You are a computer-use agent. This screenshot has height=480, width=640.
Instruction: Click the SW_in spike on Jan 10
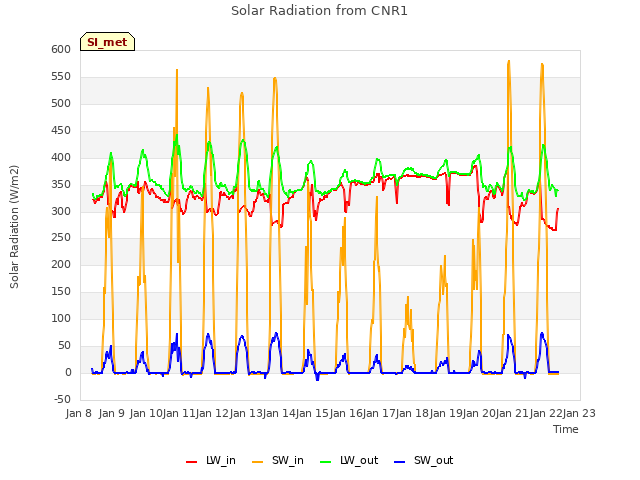pyautogui.click(x=177, y=70)
